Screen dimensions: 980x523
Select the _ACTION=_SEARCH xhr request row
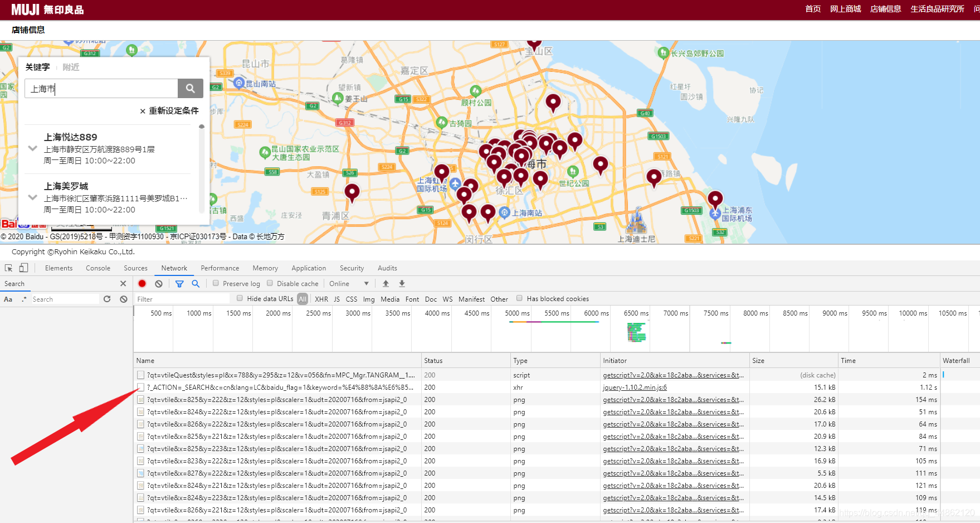[557, 388]
